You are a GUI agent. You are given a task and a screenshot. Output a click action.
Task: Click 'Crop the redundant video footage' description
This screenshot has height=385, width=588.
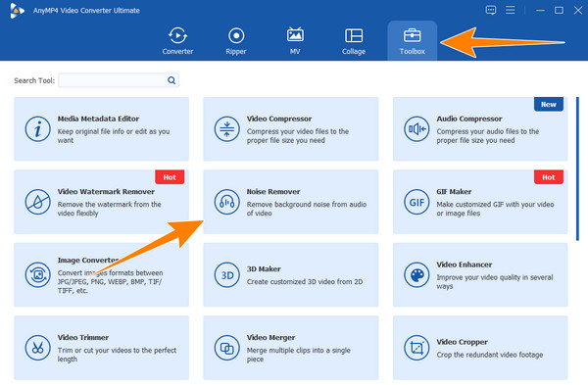point(490,355)
